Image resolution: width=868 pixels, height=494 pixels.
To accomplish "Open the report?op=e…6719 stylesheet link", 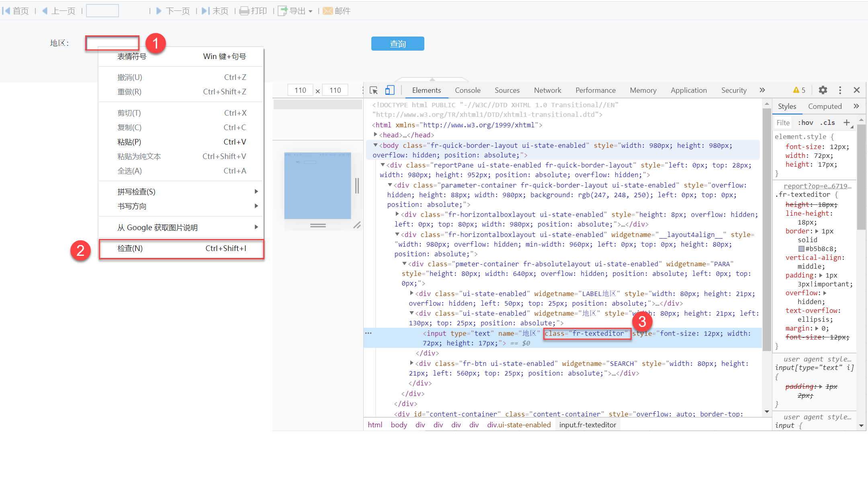I will [817, 186].
